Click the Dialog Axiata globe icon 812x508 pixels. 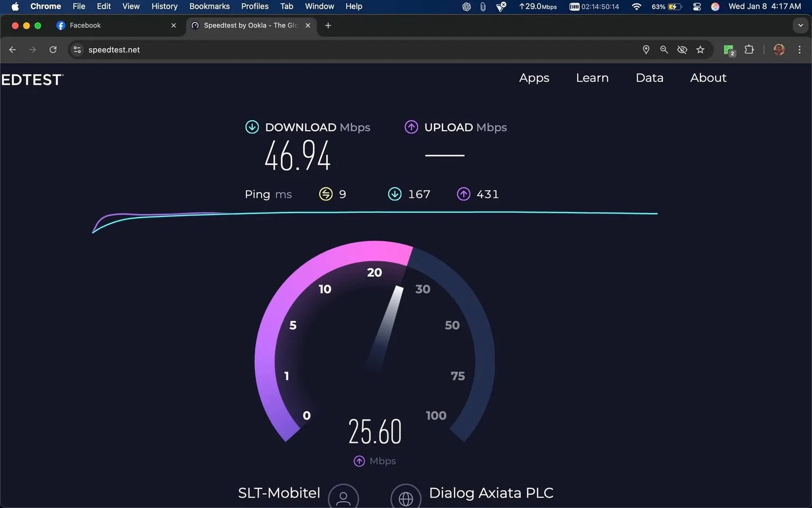pyautogui.click(x=405, y=496)
